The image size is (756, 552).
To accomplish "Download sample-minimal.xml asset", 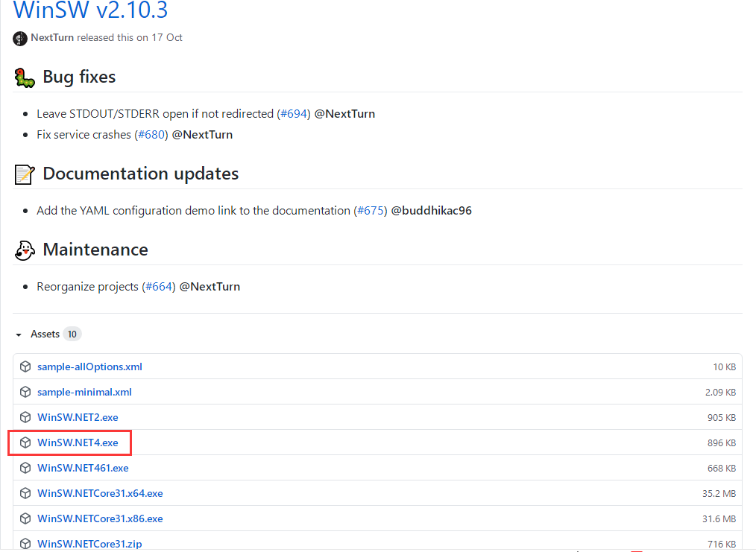I will pyautogui.click(x=84, y=392).
